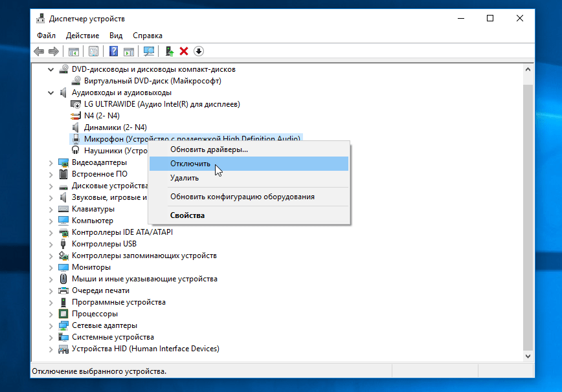Click the scan for hardware changes icon
562x392 pixels.
(x=149, y=51)
